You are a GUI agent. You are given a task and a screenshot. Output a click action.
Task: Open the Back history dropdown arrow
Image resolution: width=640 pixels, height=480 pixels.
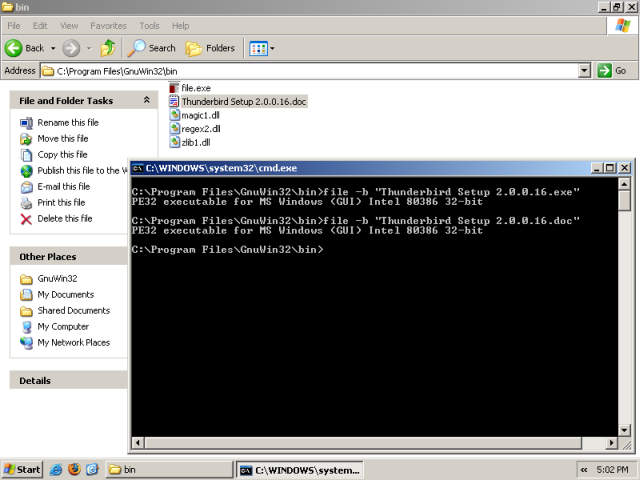click(x=53, y=48)
